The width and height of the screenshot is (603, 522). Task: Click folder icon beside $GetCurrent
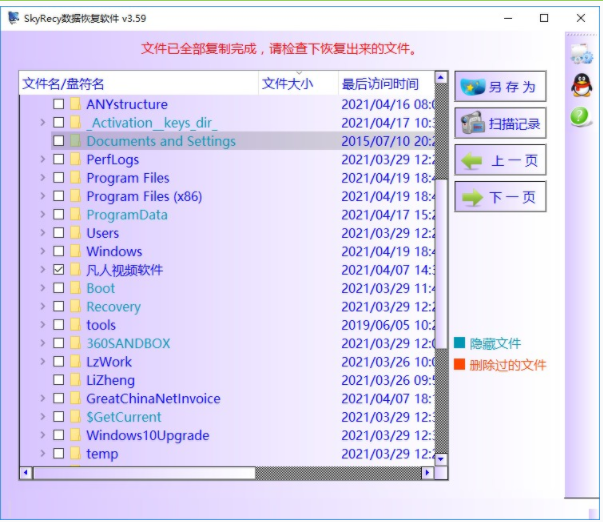pos(75,416)
